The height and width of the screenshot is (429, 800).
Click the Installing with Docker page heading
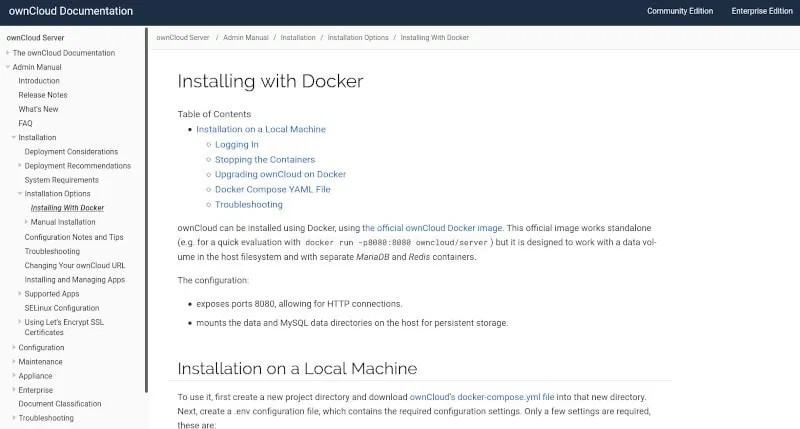[x=270, y=81]
